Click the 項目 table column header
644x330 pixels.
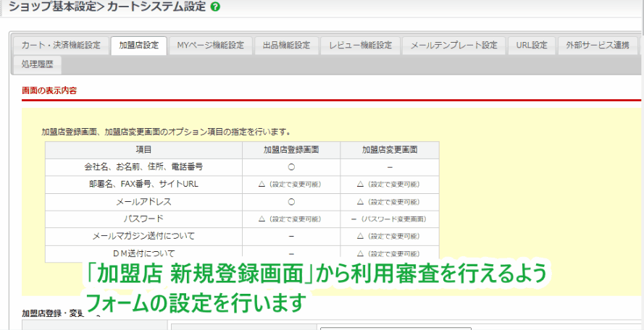click(x=143, y=149)
